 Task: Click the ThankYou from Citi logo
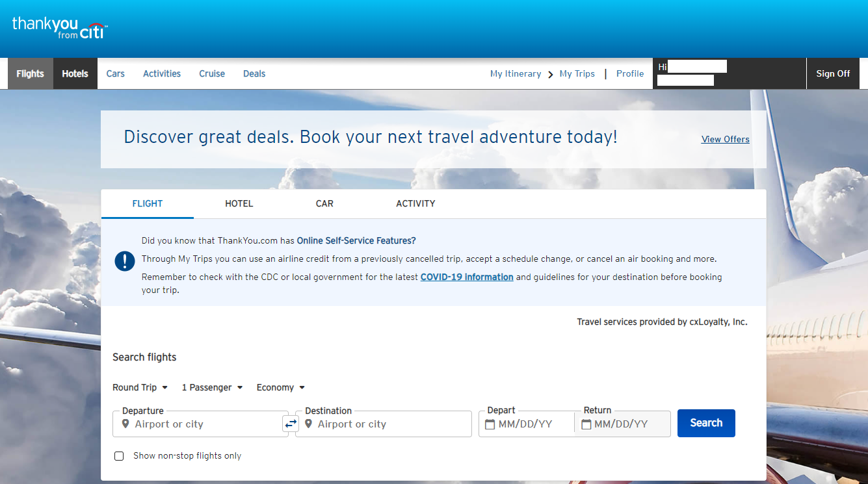coord(60,27)
